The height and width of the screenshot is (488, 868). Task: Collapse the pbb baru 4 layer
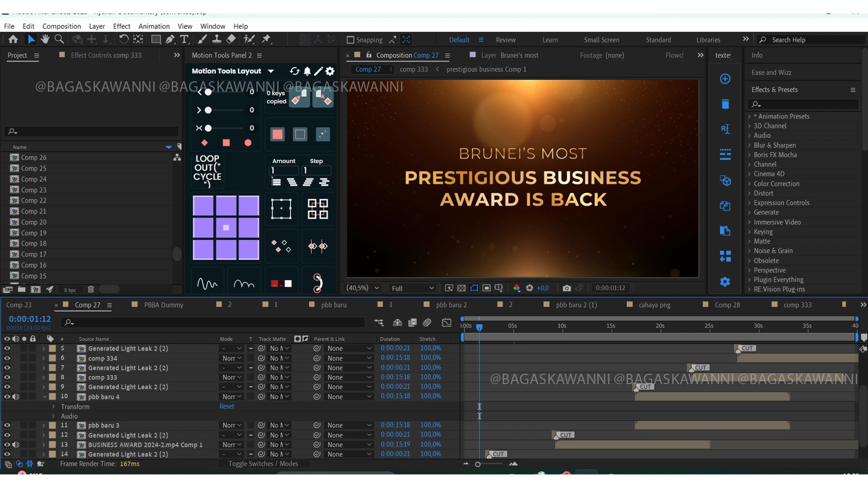[44, 397]
